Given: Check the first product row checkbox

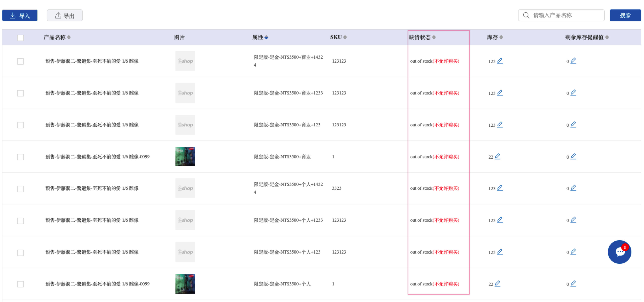Looking at the screenshot, I should (20, 61).
